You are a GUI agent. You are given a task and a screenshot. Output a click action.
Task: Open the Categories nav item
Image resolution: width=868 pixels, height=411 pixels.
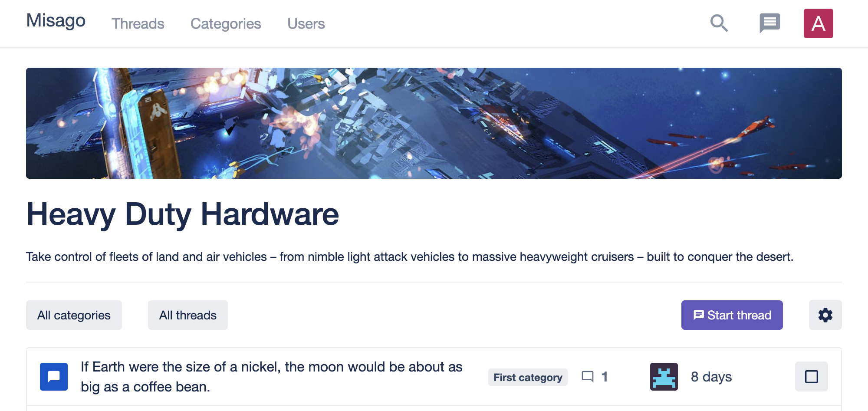pyautogui.click(x=226, y=24)
